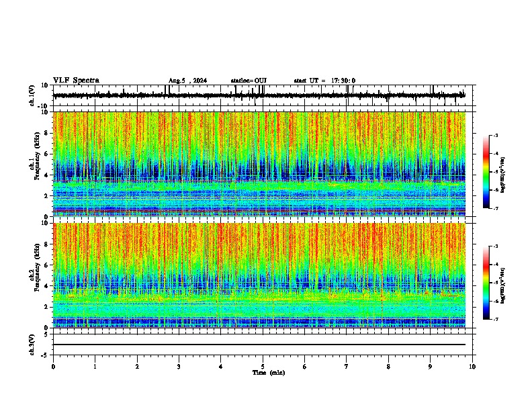This screenshot has width=532, height=411.
Task: Click the ch.2 frequency spectrogram plot
Action: 259,275
